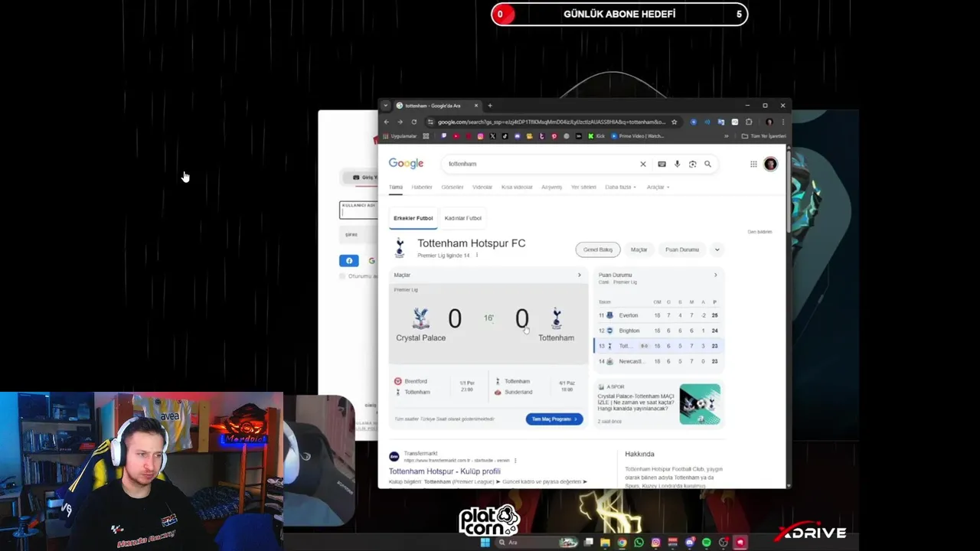Click Facebook login button in background window

point(349,260)
